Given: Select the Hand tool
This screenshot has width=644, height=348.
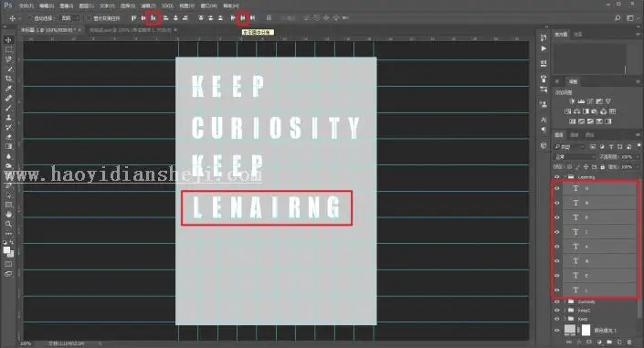Looking at the screenshot, I should pyautogui.click(x=8, y=215).
